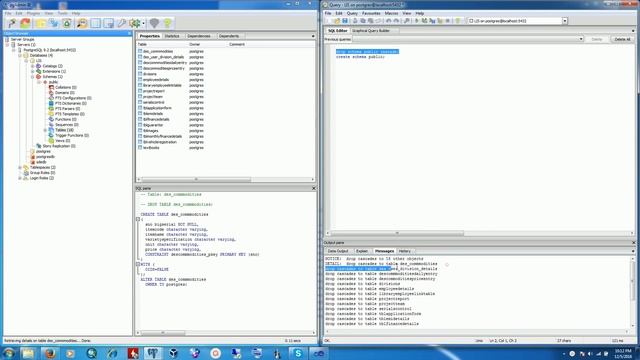Open the Plugins menu in pgAdmin
The image size is (640, 360).
pyautogui.click(x=33, y=13)
